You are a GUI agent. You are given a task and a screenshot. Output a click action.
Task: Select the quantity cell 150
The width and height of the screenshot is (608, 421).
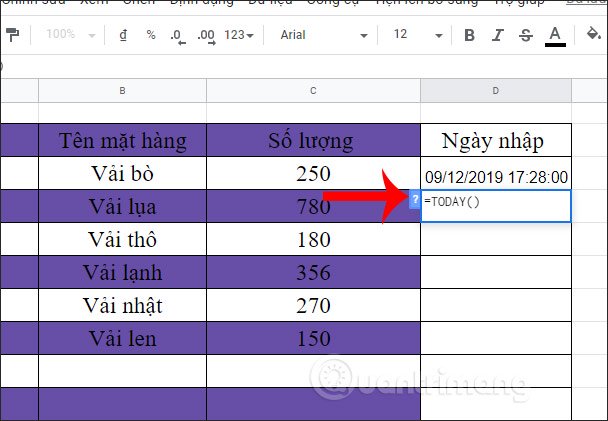pyautogui.click(x=313, y=338)
